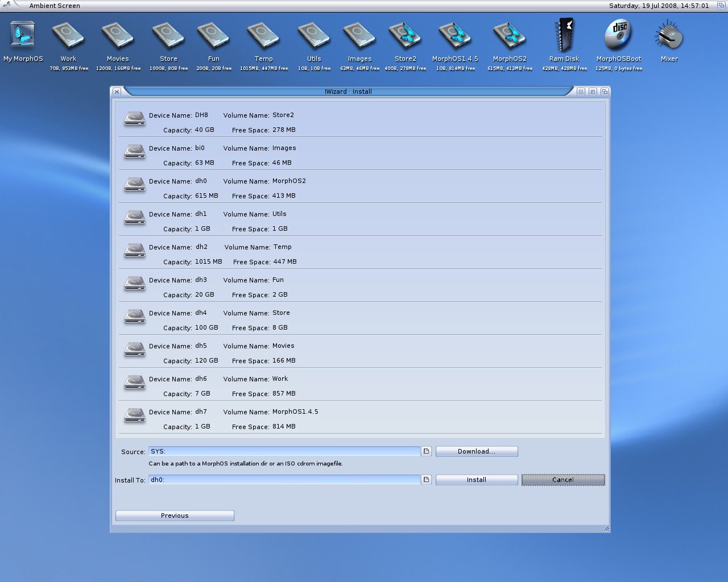Open the Temp drive icon
Viewport: 728px width, 582px height.
click(263, 35)
